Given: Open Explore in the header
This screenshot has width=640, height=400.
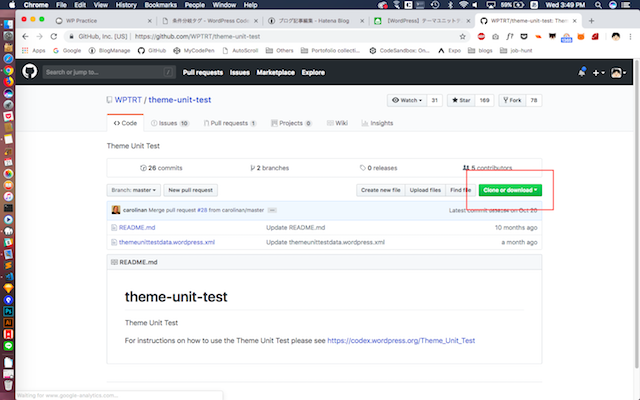Looking at the screenshot, I should point(313,73).
